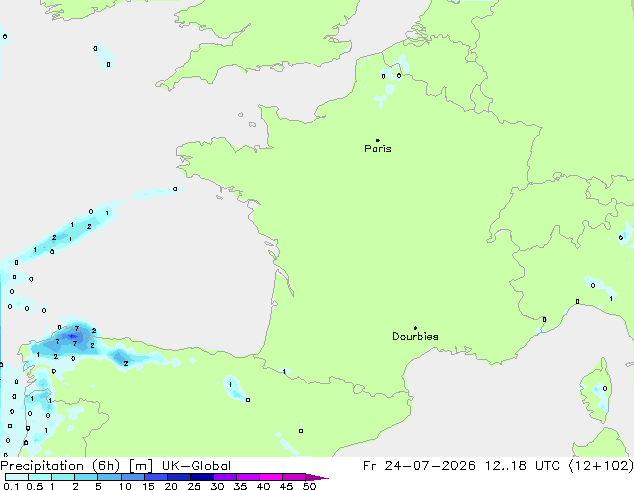
Task: Click the "[m]" unit label
Action: (140, 466)
